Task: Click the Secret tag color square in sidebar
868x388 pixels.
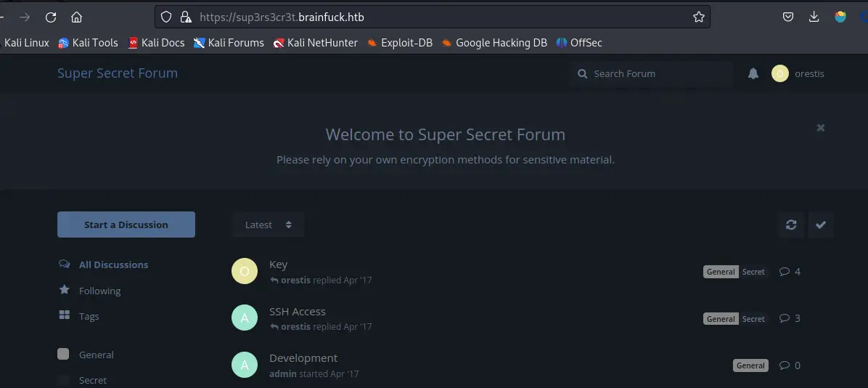Action: [64, 380]
